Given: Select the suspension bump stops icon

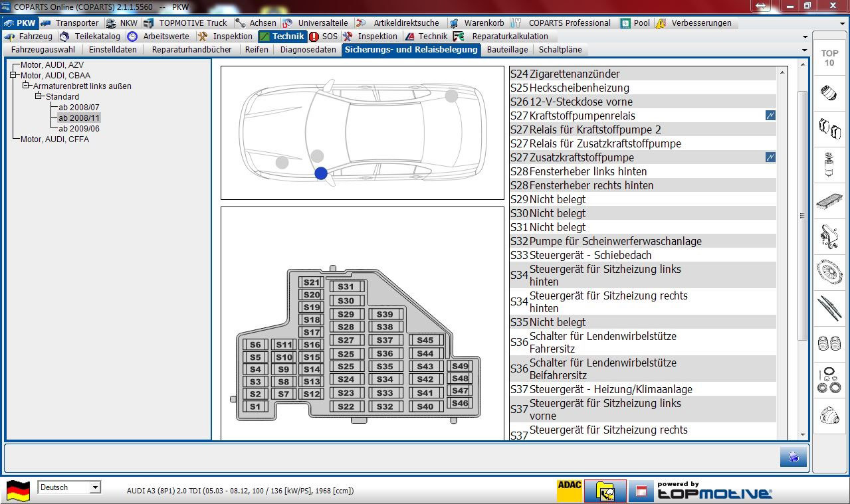Looking at the screenshot, I should coord(829,344).
